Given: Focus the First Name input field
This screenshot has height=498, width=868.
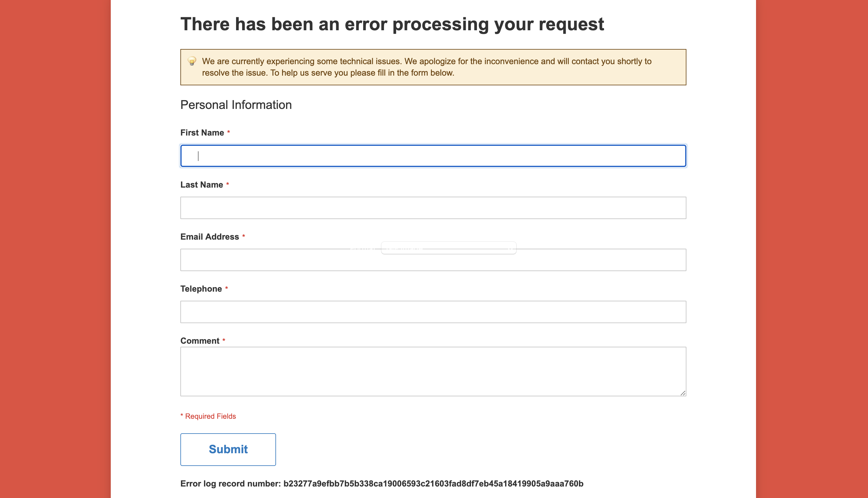Looking at the screenshot, I should coord(433,156).
